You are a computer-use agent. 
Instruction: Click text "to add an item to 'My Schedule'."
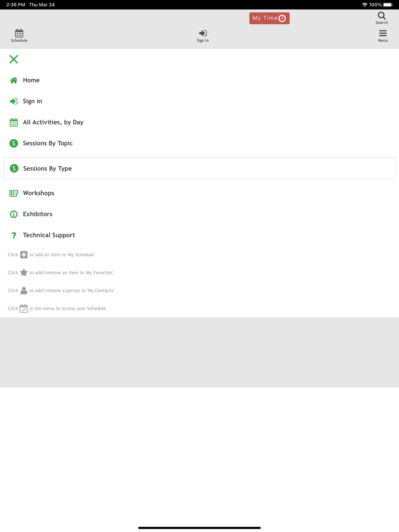(x=63, y=255)
